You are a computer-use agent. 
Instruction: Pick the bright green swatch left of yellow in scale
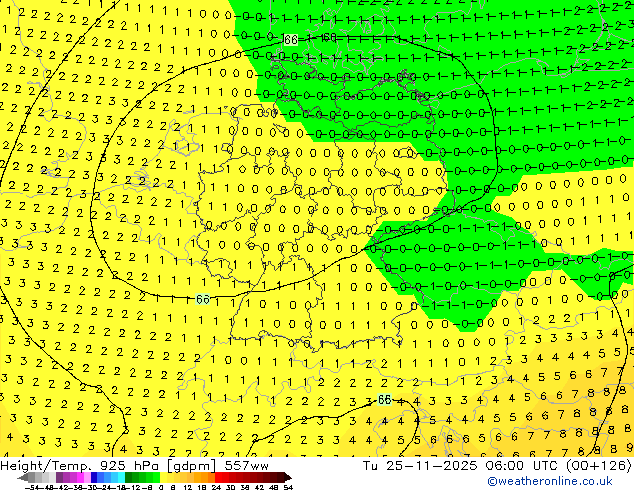(x=156, y=477)
